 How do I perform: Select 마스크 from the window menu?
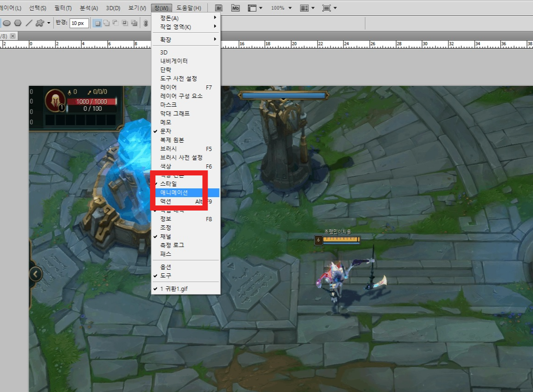tap(186, 104)
